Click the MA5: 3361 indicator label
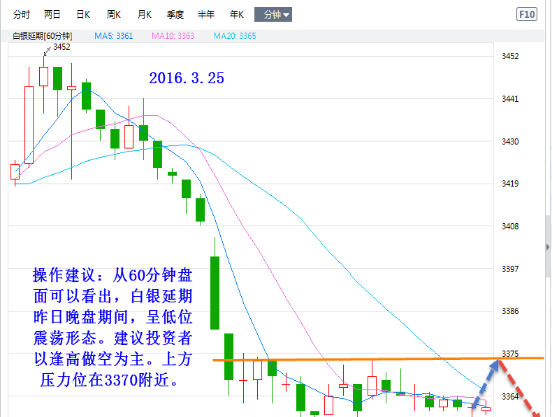 click(114, 36)
